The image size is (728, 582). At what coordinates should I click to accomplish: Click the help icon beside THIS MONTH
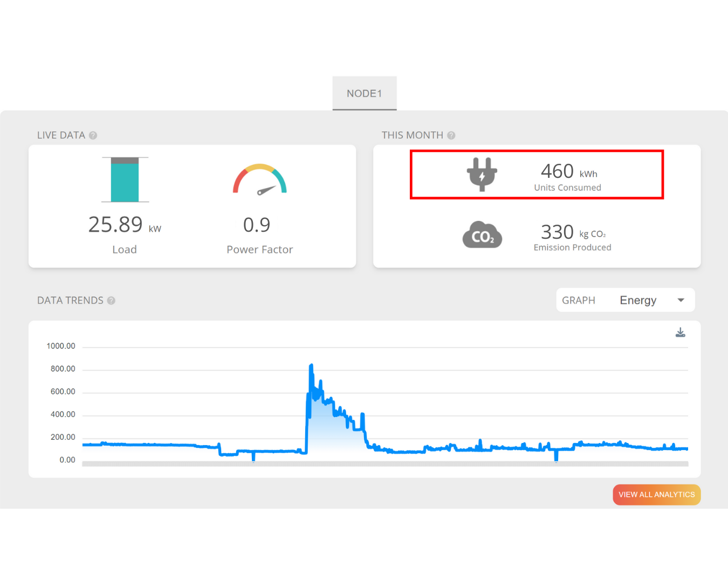click(x=451, y=135)
